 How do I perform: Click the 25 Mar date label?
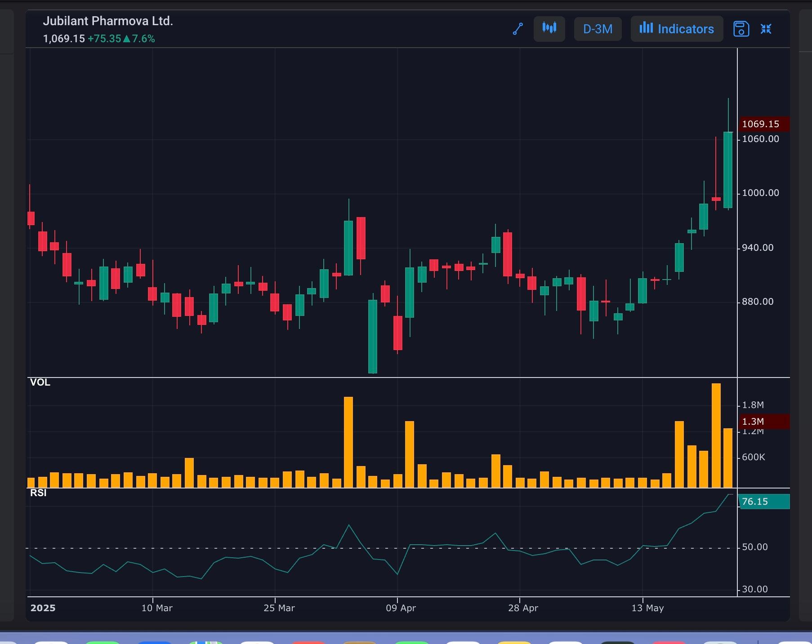(x=279, y=608)
